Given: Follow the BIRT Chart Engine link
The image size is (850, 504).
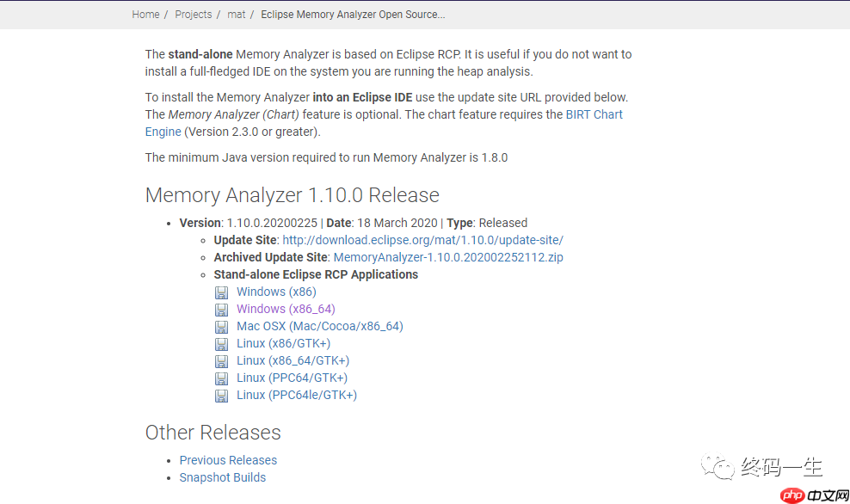Looking at the screenshot, I should coord(594,114).
